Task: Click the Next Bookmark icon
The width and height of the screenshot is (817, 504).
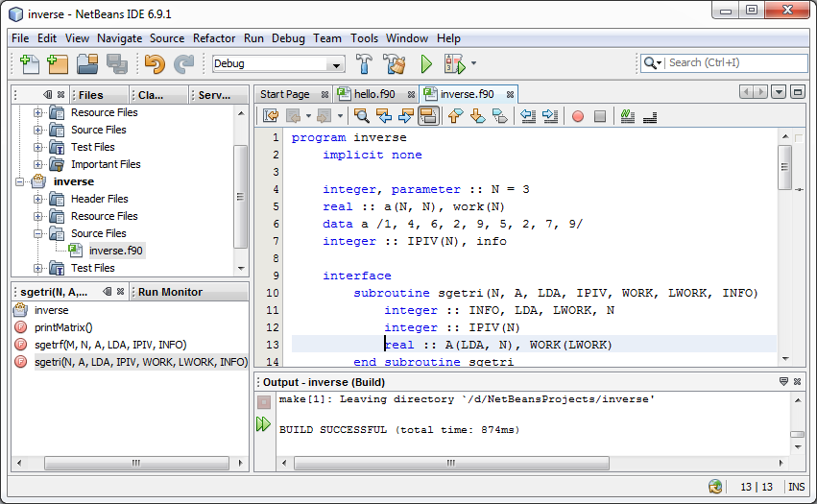Action: coord(477,116)
